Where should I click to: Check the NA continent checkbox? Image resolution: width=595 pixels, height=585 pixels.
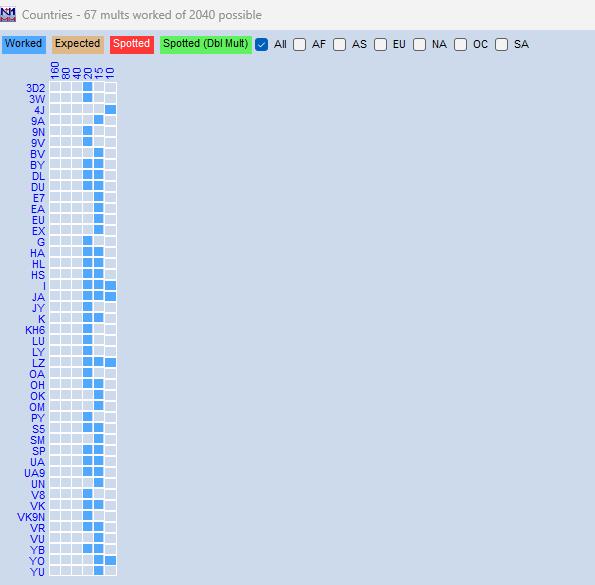[x=419, y=44]
